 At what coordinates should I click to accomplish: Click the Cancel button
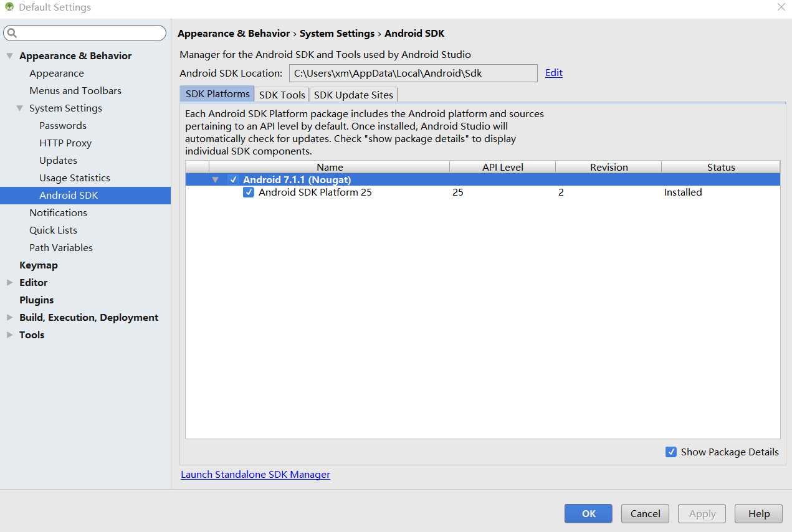tap(645, 514)
